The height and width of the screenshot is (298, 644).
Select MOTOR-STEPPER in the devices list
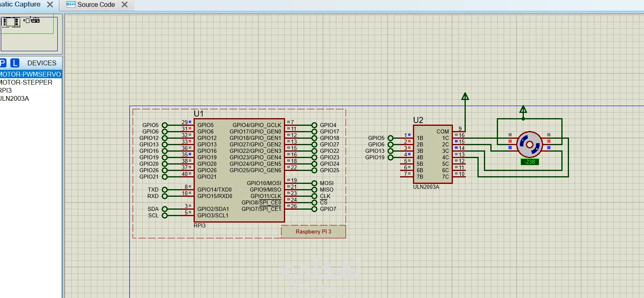[x=26, y=82]
